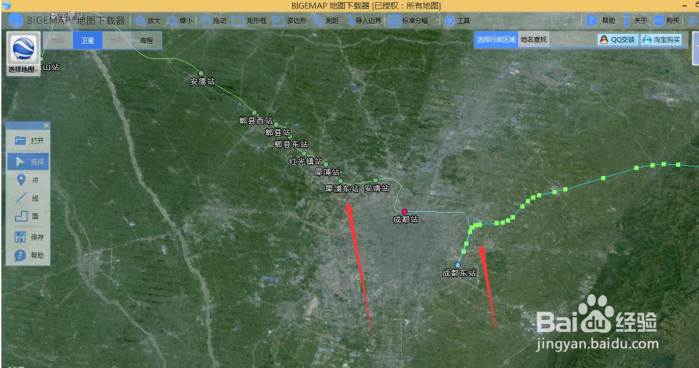699x368 pixels.
Task: Click the blue 成都东站 station marker
Action: (457, 265)
